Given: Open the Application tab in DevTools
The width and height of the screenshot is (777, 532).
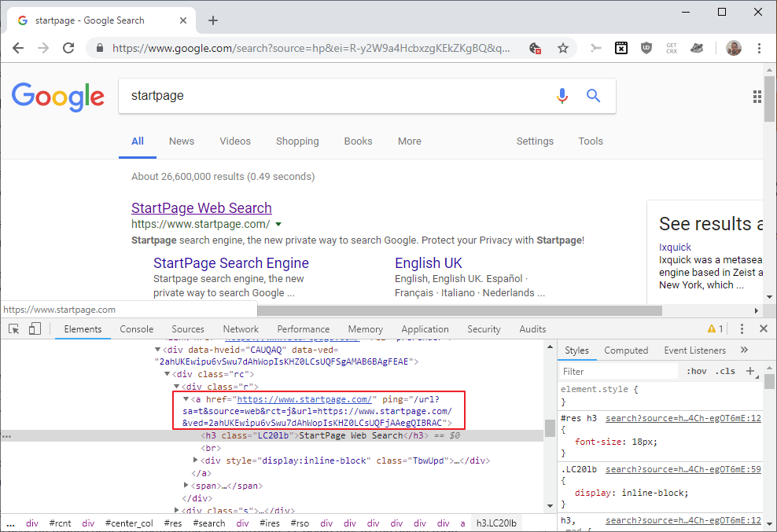Looking at the screenshot, I should [x=425, y=329].
